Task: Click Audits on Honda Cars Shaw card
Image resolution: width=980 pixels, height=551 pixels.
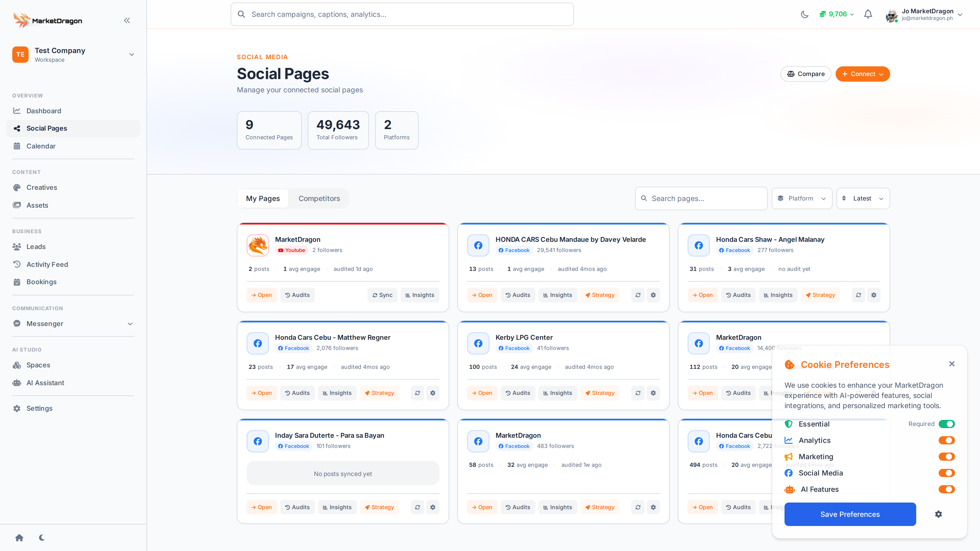Action: pos(738,295)
